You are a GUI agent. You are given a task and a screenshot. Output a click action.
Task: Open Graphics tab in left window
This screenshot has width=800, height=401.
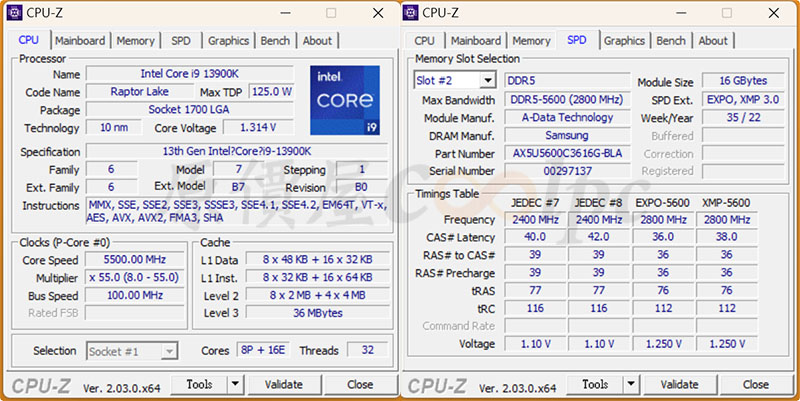click(228, 41)
